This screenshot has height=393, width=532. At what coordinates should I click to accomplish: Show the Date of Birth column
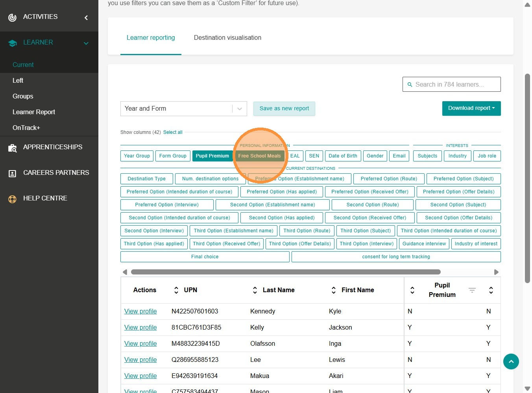(x=343, y=156)
